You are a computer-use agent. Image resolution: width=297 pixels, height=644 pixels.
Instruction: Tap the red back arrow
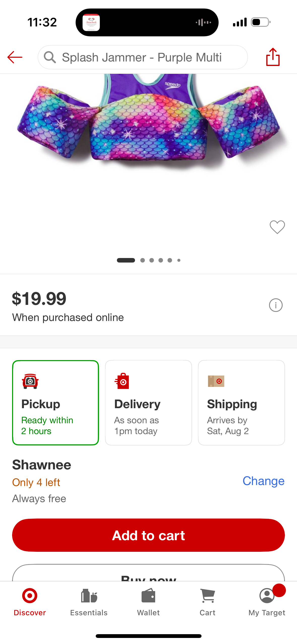(15, 57)
